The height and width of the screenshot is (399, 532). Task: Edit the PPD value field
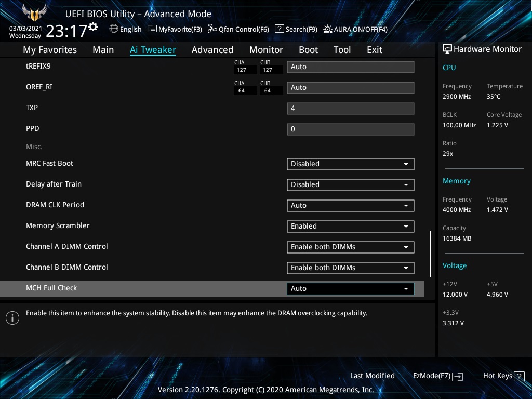tap(351, 129)
